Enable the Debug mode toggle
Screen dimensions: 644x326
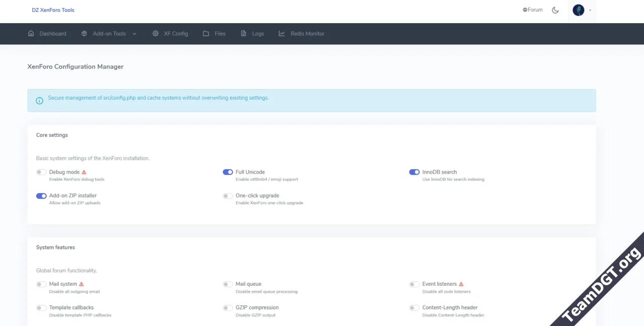41,172
